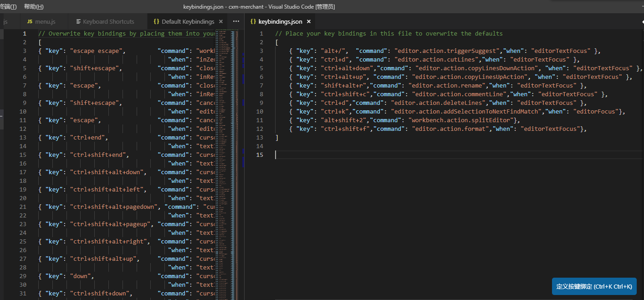
Task: Select the Default Keybindings tab
Action: coord(188,21)
